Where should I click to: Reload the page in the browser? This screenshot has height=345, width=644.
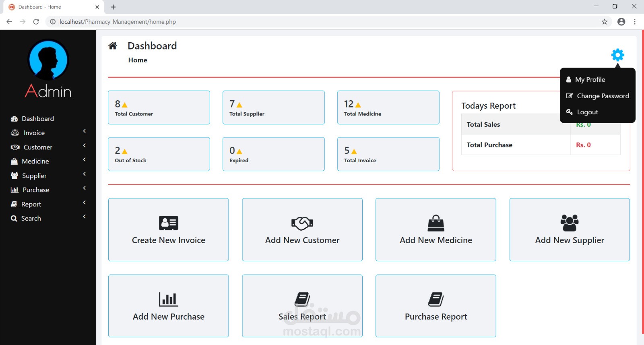[36, 22]
